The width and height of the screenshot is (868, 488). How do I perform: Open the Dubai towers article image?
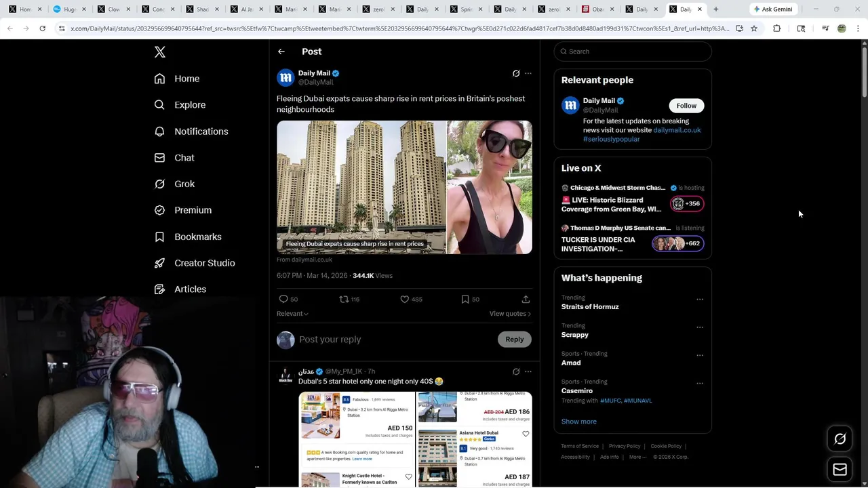pos(361,187)
